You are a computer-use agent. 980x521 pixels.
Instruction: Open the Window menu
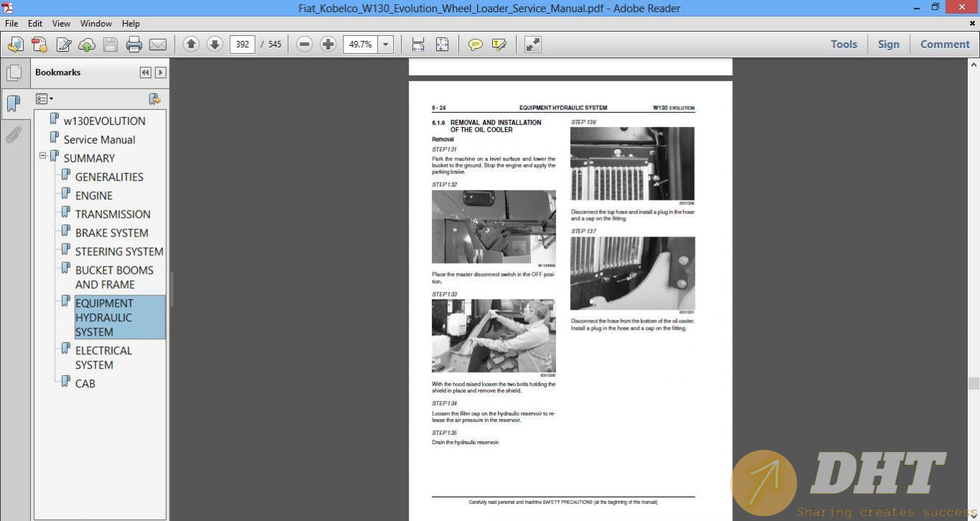(x=96, y=24)
